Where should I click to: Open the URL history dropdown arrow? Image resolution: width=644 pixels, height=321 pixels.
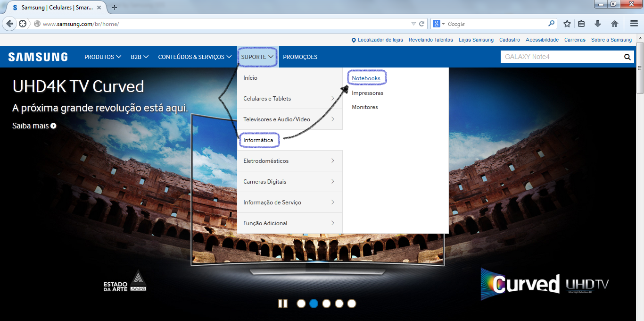pos(413,24)
